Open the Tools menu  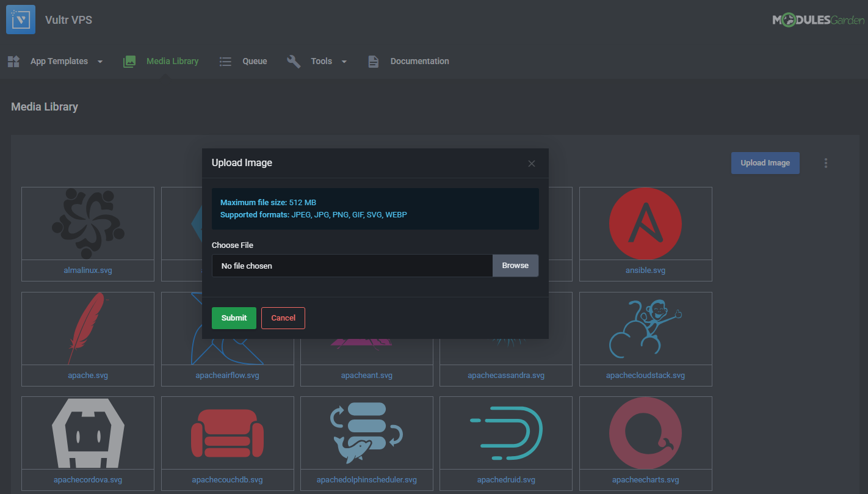click(x=322, y=61)
